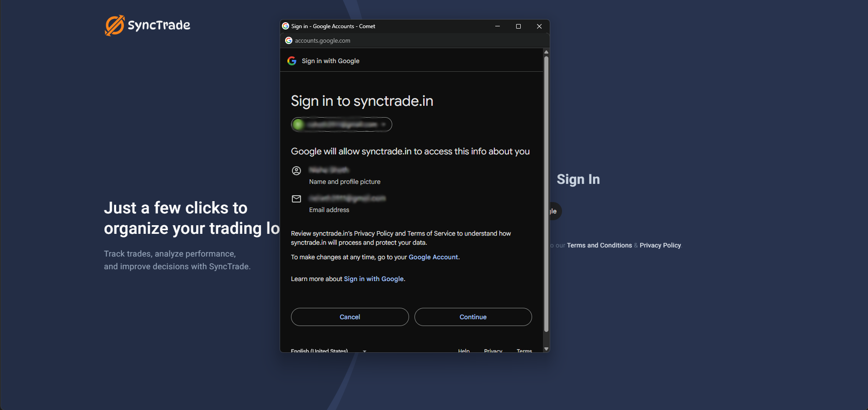Click the popup's scroll down arrow
The image size is (868, 410).
click(x=546, y=349)
